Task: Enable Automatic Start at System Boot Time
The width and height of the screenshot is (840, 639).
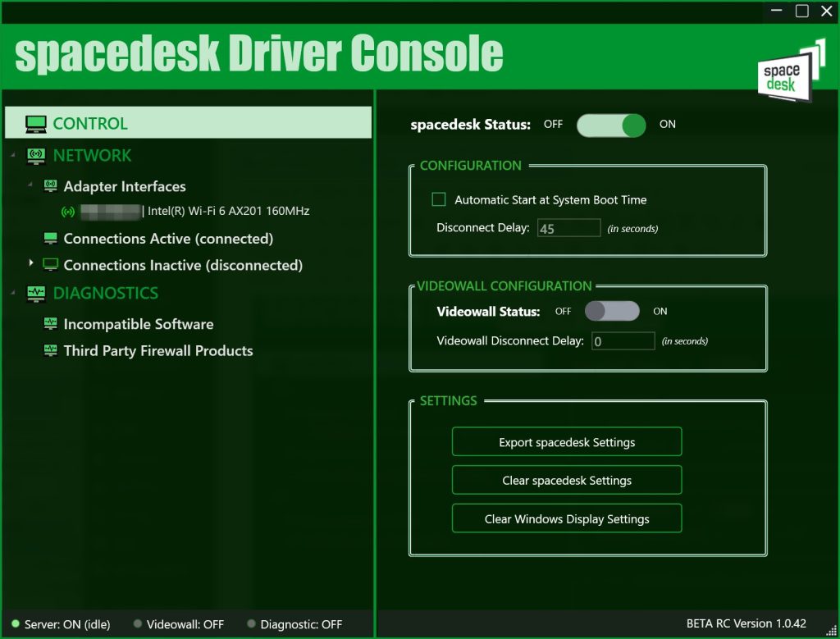Action: click(439, 200)
